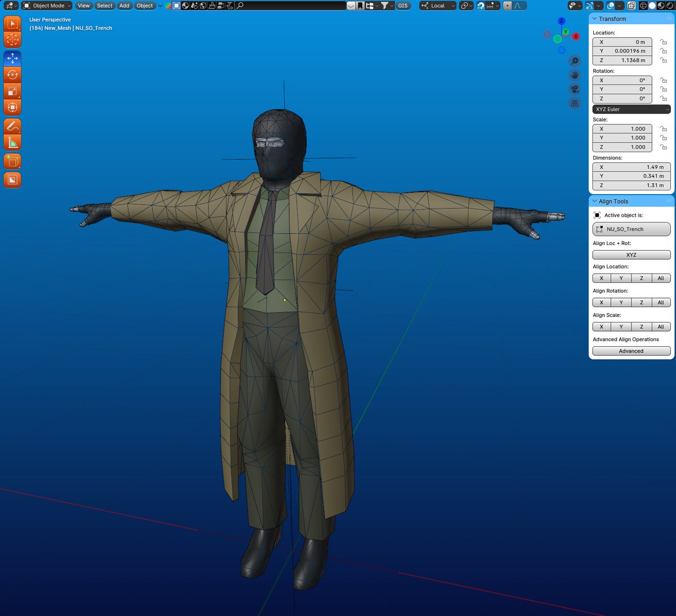The height and width of the screenshot is (616, 676).
Task: Collapse the Align Tools panel
Action: pos(594,202)
